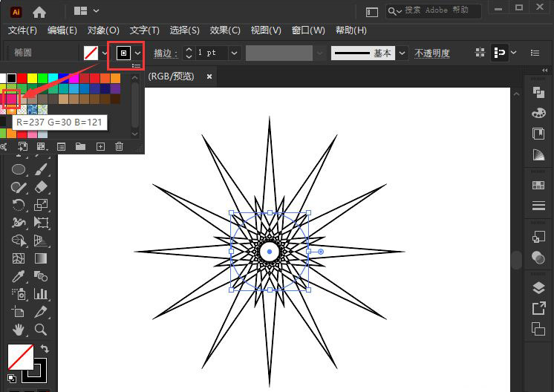The height and width of the screenshot is (392, 554).
Task: Select the Ellipse tool in toolbox
Action: click(19, 169)
